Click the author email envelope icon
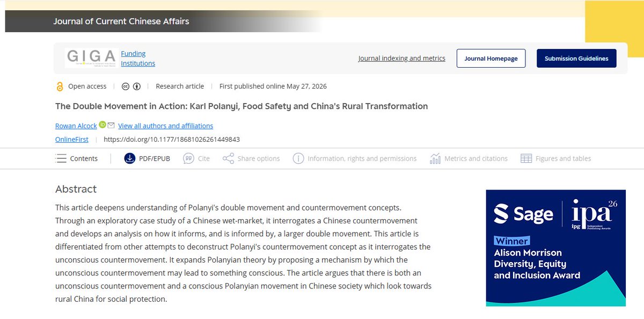This screenshot has width=644, height=319. coord(111,126)
